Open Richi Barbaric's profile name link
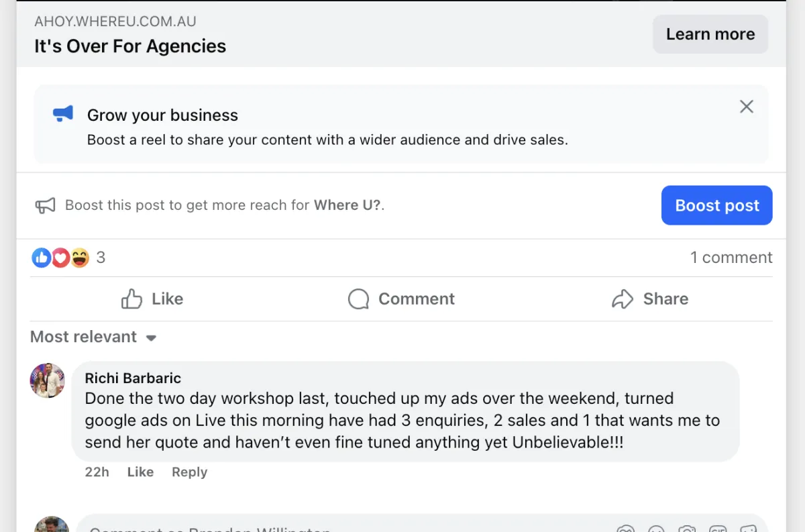Viewport: 805px width, 532px height. click(x=133, y=378)
